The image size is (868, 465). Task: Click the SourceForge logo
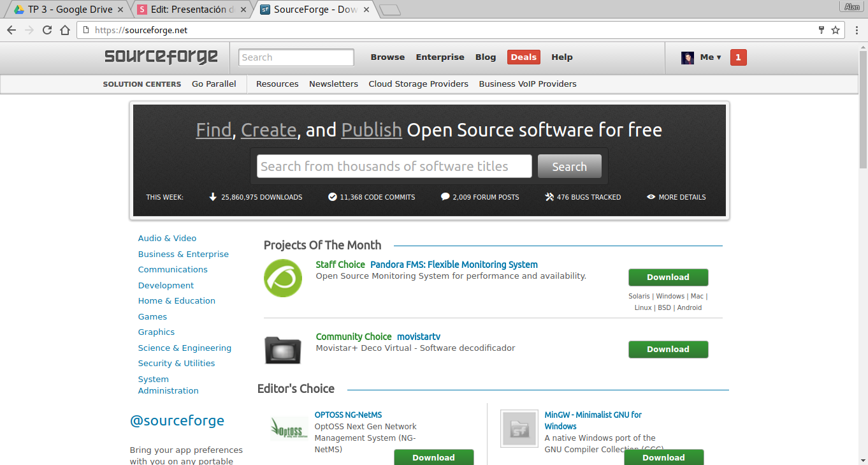click(161, 57)
